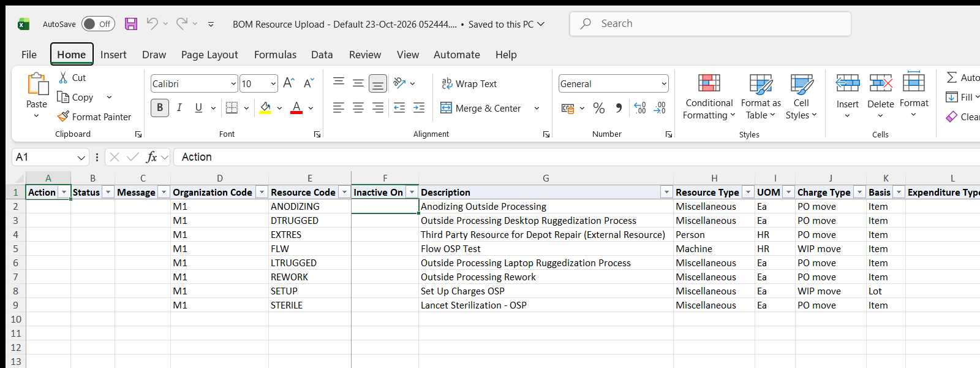Increase indent

pyautogui.click(x=419, y=108)
